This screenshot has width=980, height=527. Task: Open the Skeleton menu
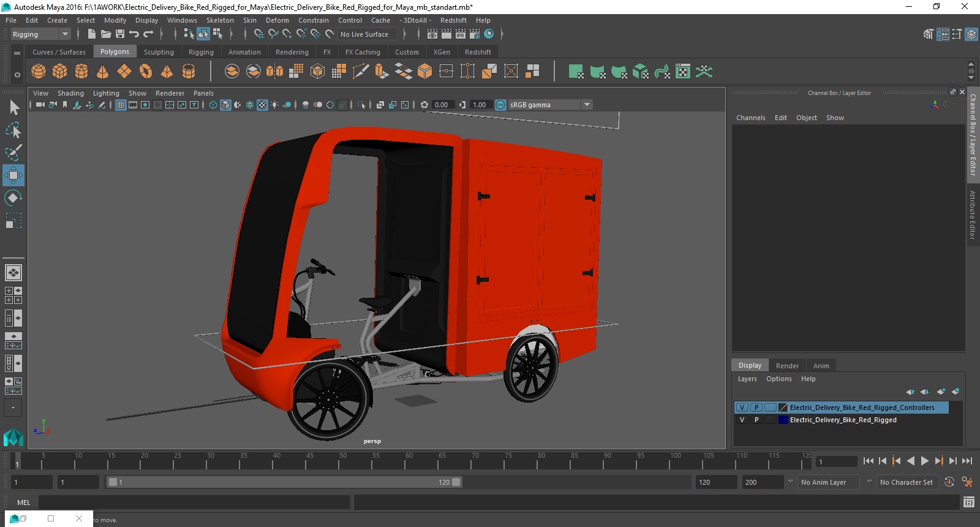[x=220, y=20]
